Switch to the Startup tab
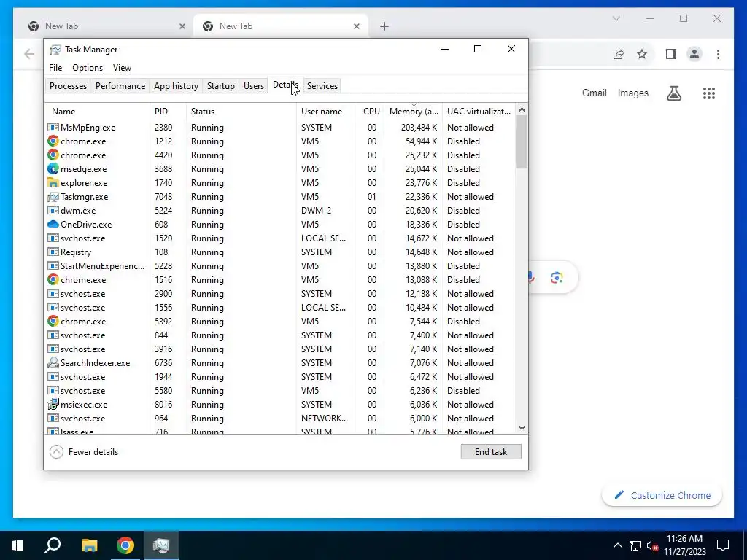This screenshot has height=560, width=747. pyautogui.click(x=220, y=86)
